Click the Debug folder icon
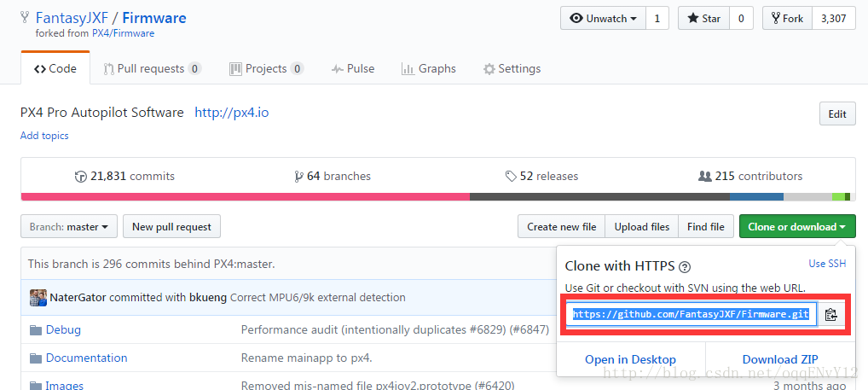Viewport: 868px width, 390px height. (x=36, y=330)
